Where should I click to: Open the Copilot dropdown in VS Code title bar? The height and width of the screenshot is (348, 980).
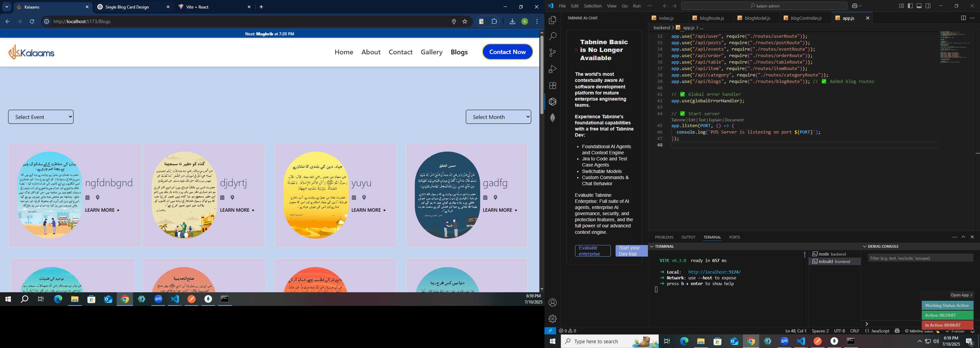860,6
